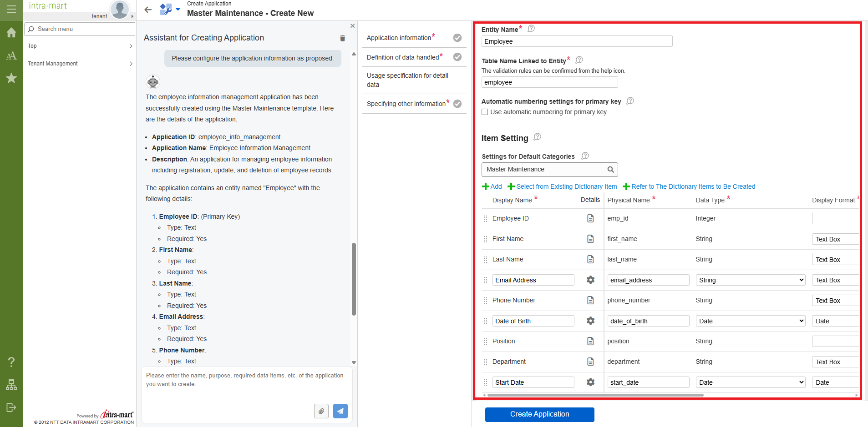Open details document icon for Employee ID
This screenshot has height=427, width=868.
590,218
